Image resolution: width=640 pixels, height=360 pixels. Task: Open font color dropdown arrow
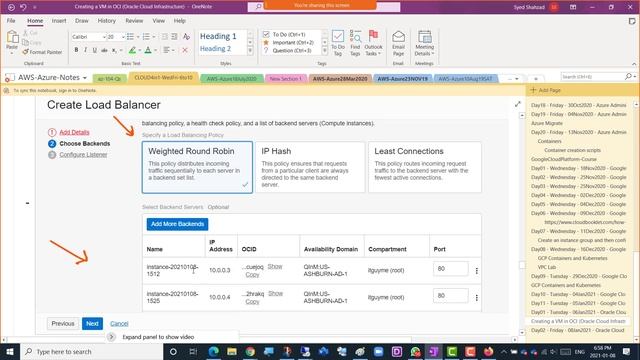(x=156, y=50)
